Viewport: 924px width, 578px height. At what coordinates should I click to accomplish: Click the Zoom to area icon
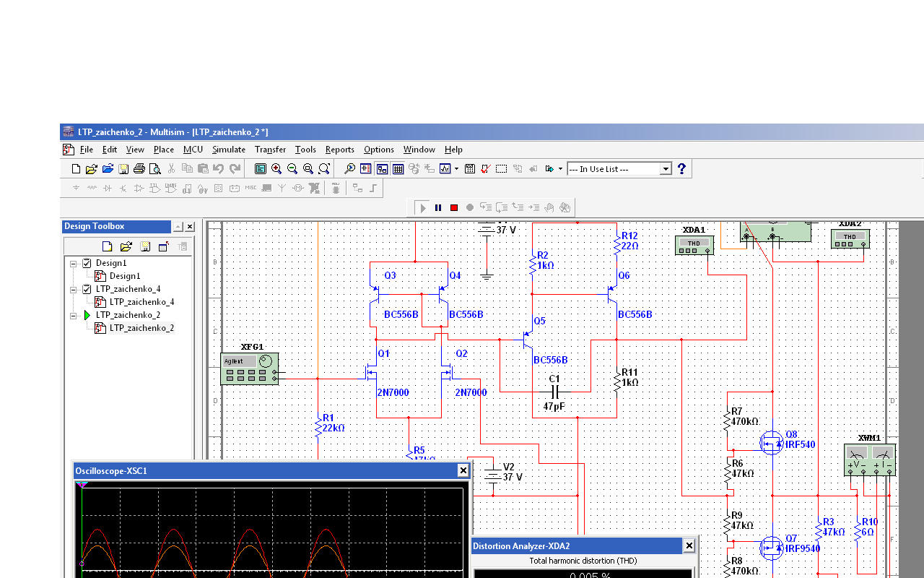click(x=308, y=169)
